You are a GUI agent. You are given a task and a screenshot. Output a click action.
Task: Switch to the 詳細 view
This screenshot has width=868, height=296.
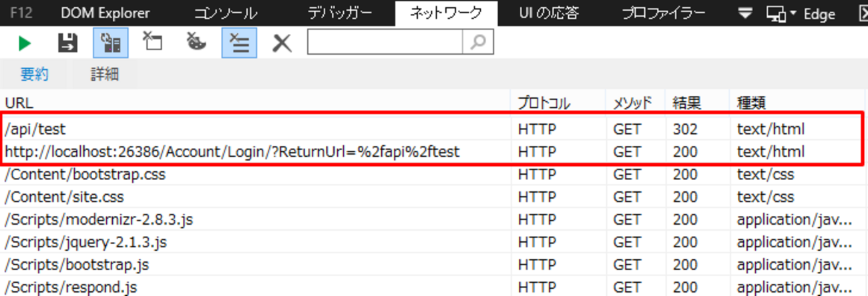[105, 74]
